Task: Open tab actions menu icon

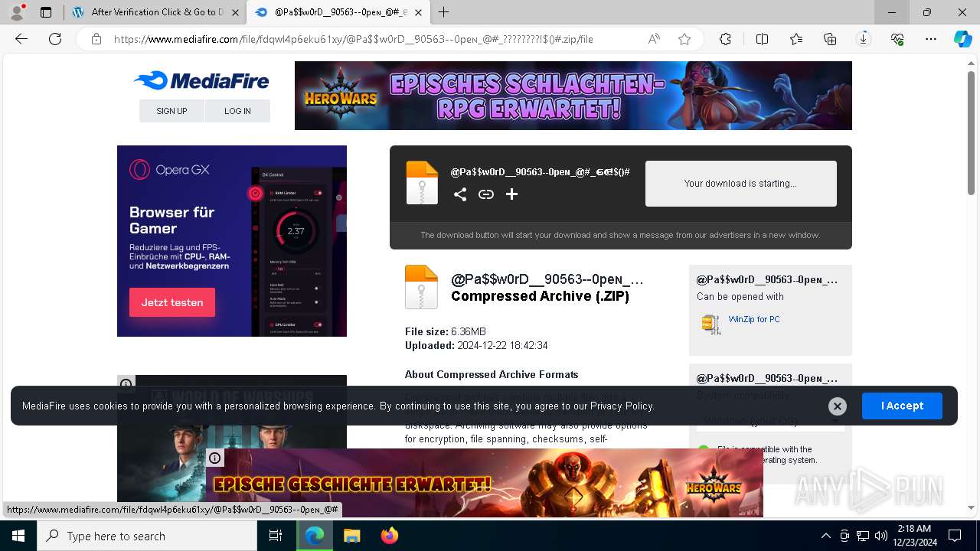Action: (x=46, y=12)
